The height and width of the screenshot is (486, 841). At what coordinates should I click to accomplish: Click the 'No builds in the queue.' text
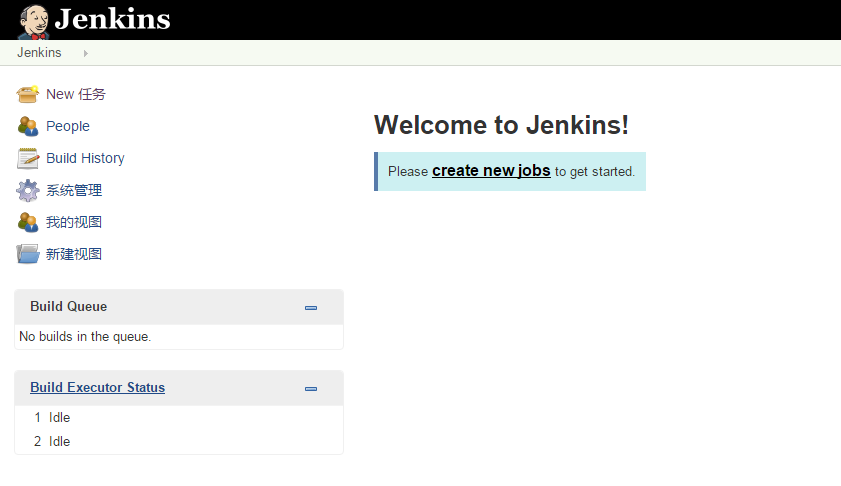click(x=85, y=336)
